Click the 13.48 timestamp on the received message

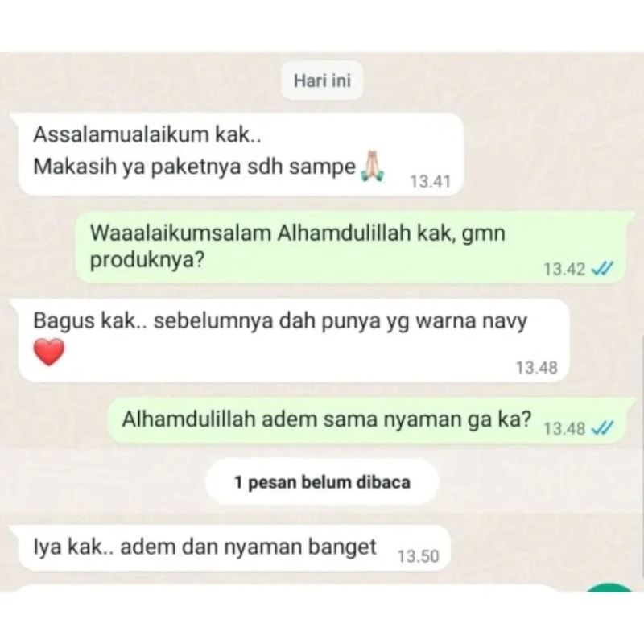pyautogui.click(x=536, y=368)
